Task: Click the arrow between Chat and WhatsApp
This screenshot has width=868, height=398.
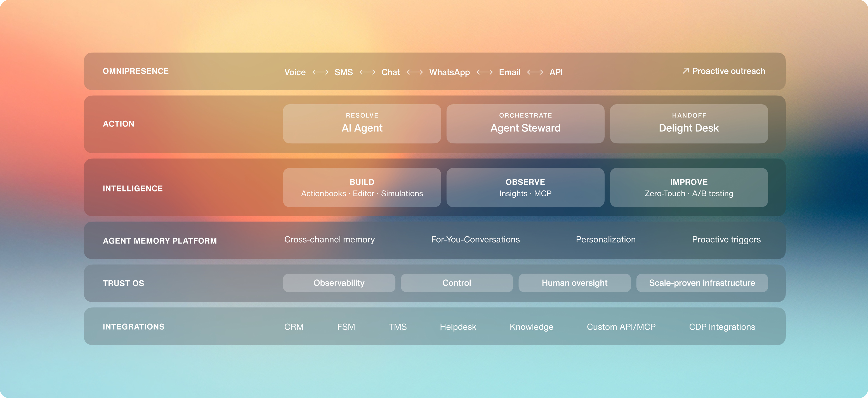Action: [x=415, y=72]
